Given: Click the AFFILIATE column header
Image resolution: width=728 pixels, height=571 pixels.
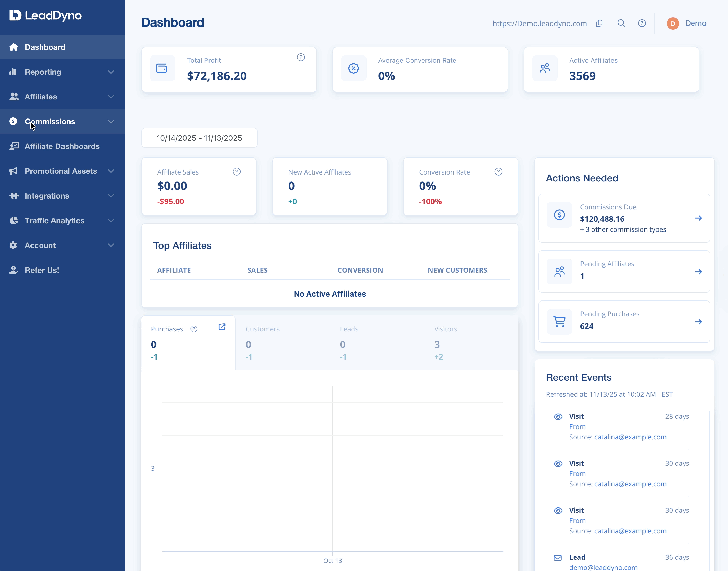Looking at the screenshot, I should click(174, 270).
